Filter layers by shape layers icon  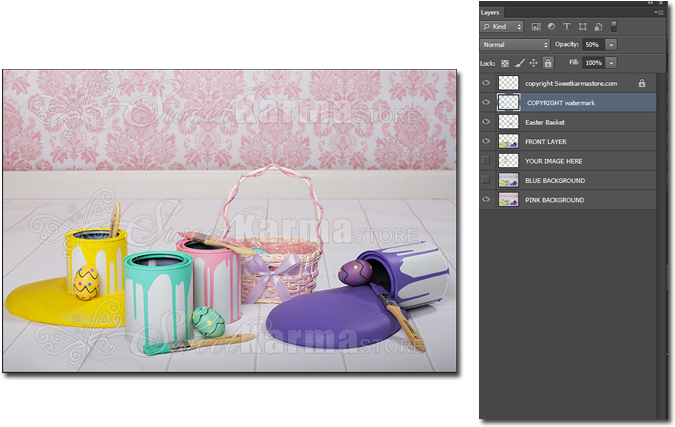click(582, 27)
